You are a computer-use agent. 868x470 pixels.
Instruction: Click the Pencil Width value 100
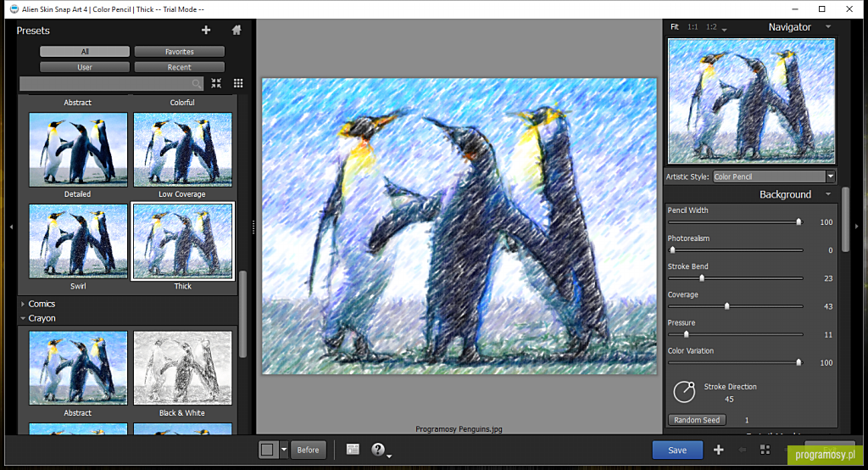826,222
